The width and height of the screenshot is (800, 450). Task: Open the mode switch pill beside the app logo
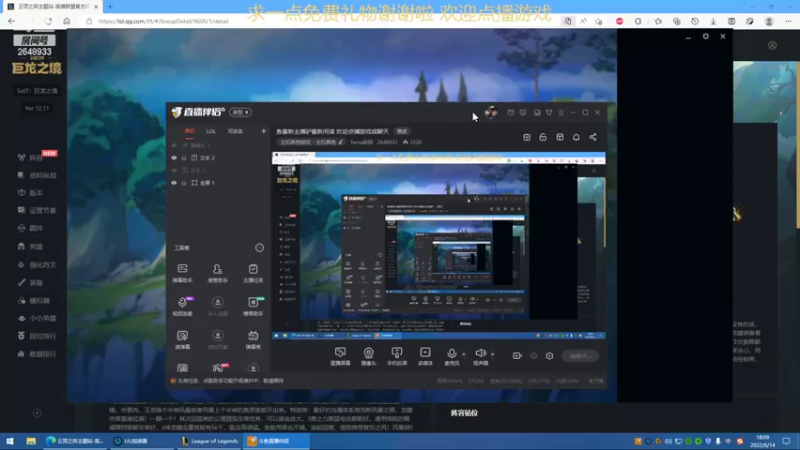[x=240, y=112]
